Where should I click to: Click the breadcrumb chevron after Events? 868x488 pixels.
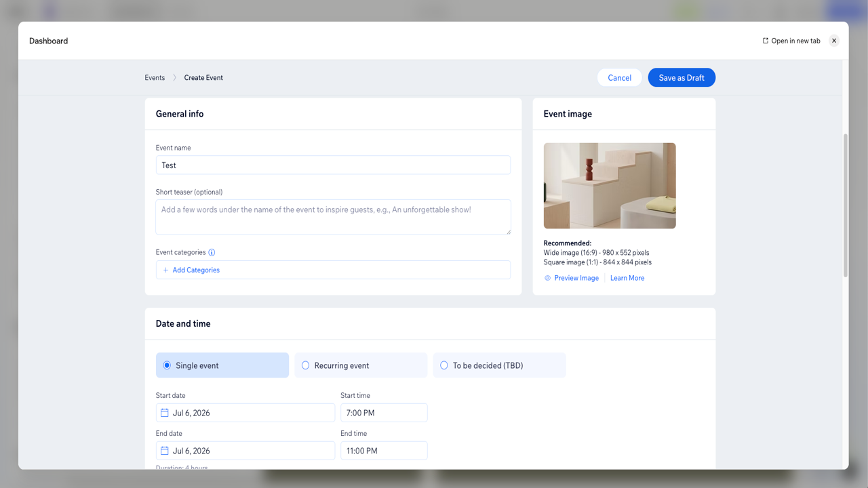pyautogui.click(x=174, y=78)
